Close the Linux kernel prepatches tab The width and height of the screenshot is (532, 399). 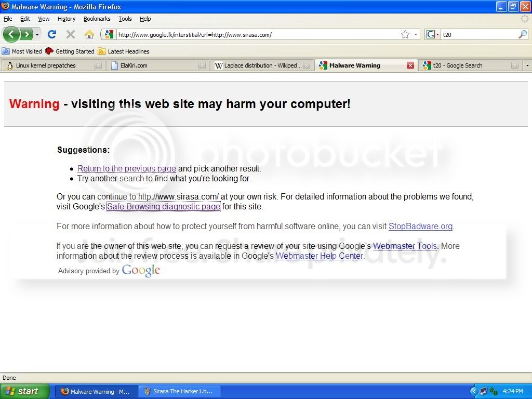pos(98,65)
